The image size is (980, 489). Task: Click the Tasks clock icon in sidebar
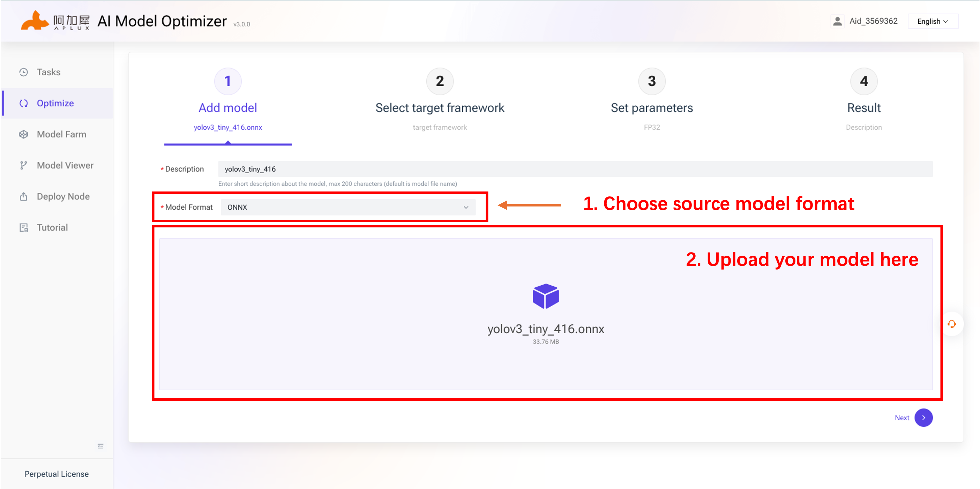tap(24, 72)
